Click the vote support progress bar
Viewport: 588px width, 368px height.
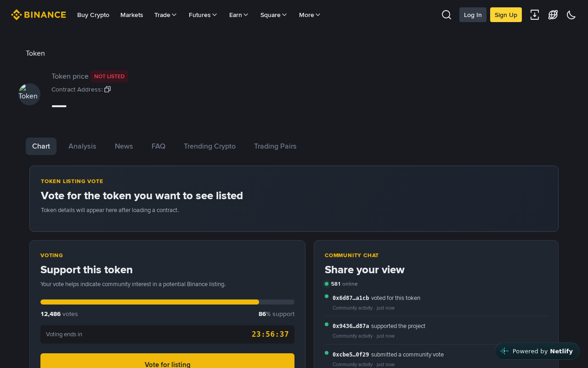pyautogui.click(x=167, y=302)
